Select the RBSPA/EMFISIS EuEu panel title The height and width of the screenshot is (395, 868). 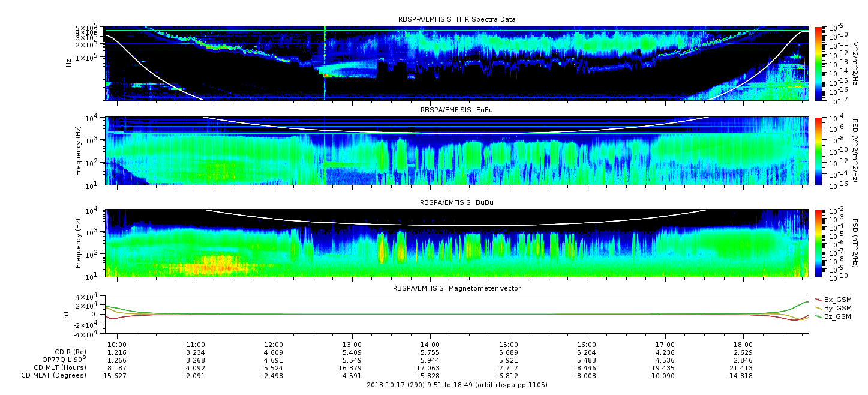[456, 110]
